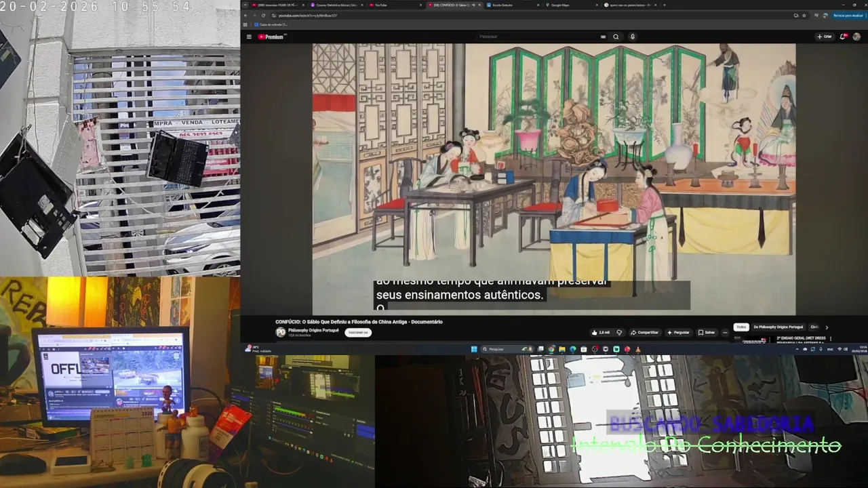
Task: Close the Escola Gratuita tab
Action: point(538,5)
